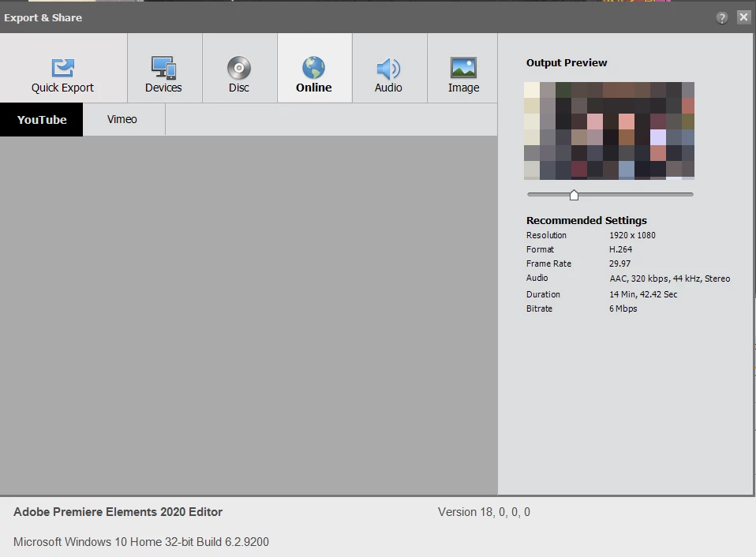Click the Output Preview scrubber handle
The image size is (756, 557).
coord(574,195)
